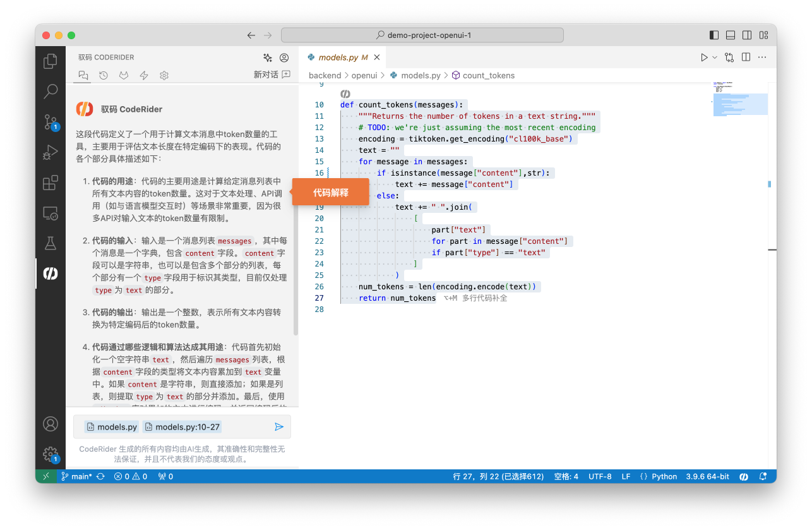Open the Remote Explorer view

[51, 214]
